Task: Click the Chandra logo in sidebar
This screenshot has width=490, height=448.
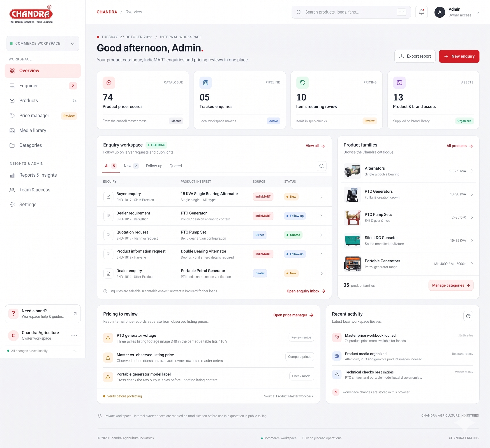Action: 31,14
